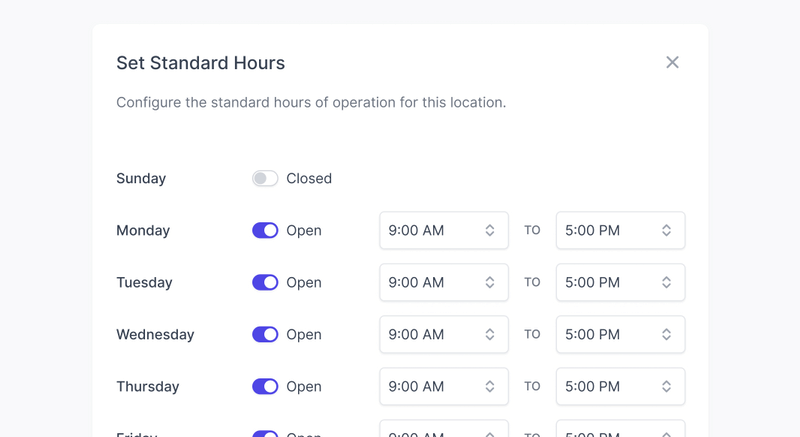Enable the Sunday open toggle
Image resolution: width=800 pixels, height=437 pixels.
coord(265,178)
